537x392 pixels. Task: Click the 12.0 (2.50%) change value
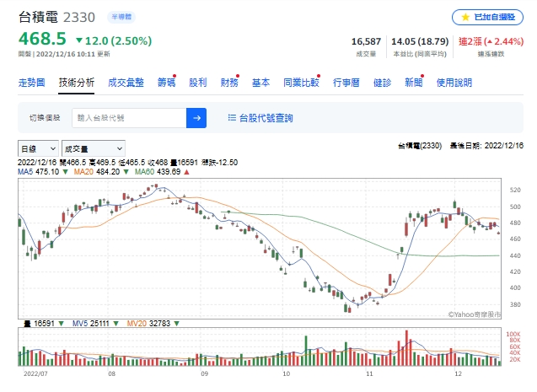(x=118, y=41)
